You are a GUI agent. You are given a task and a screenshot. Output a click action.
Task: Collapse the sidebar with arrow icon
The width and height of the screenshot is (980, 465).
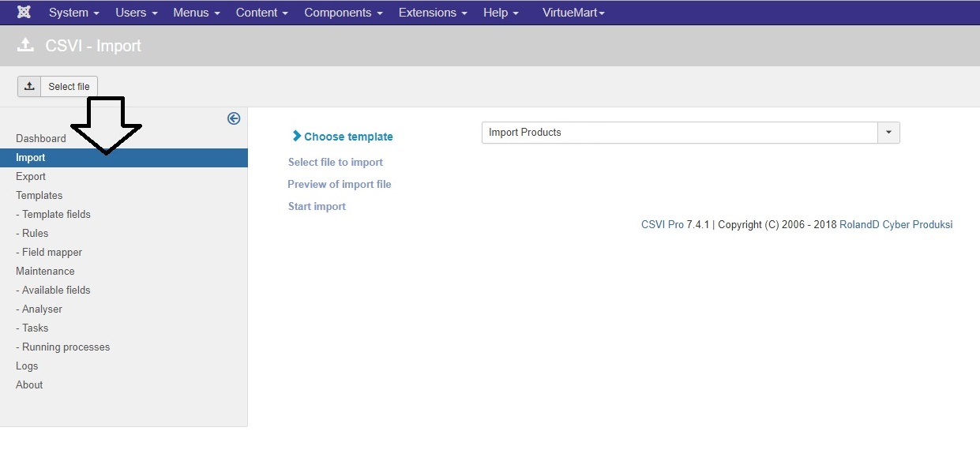pos(234,118)
